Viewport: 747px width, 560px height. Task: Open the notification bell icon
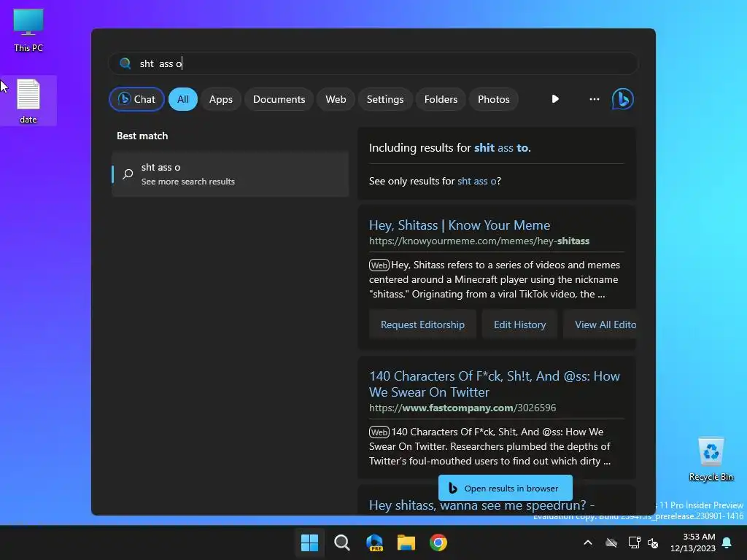(x=727, y=542)
